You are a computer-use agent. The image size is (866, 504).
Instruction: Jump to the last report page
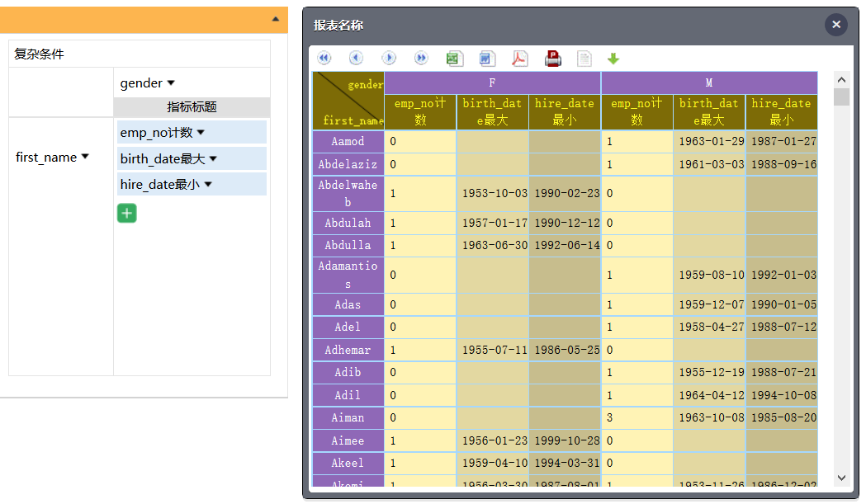click(421, 59)
